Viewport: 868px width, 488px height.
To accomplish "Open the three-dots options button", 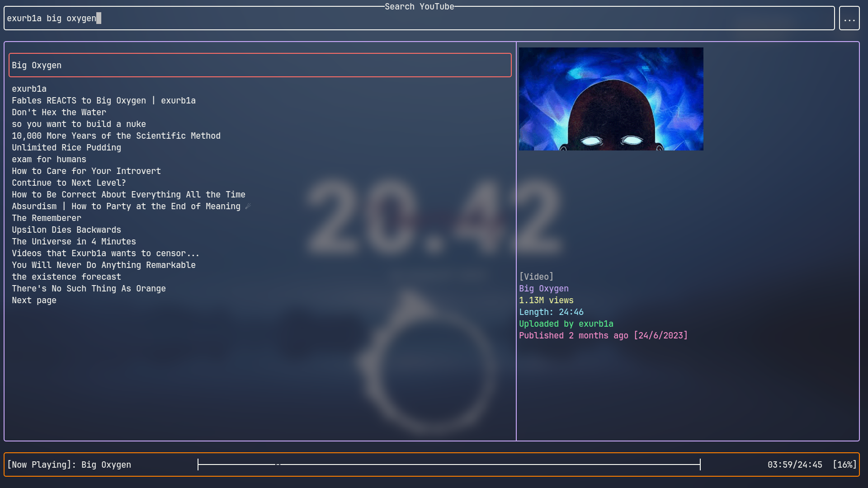I will (x=849, y=19).
